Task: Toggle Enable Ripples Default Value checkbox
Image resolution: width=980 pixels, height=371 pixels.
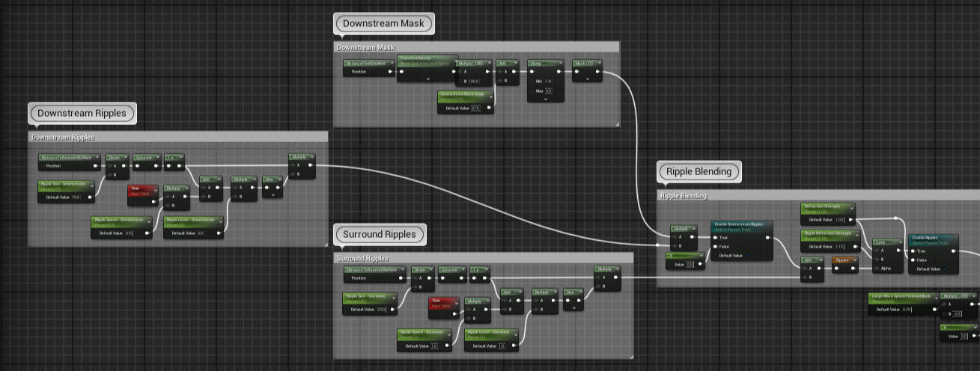Action: [945, 269]
